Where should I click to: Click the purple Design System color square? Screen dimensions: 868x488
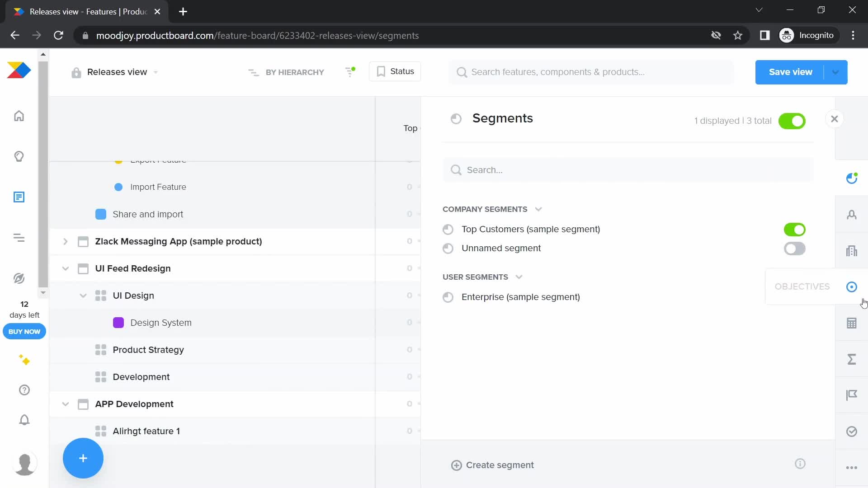point(118,323)
